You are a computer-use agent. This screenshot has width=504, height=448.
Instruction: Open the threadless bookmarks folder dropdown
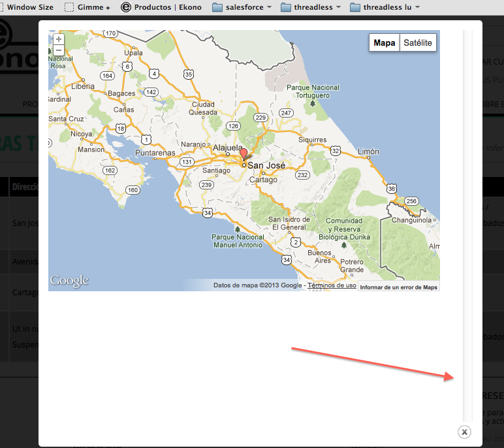pyautogui.click(x=311, y=7)
